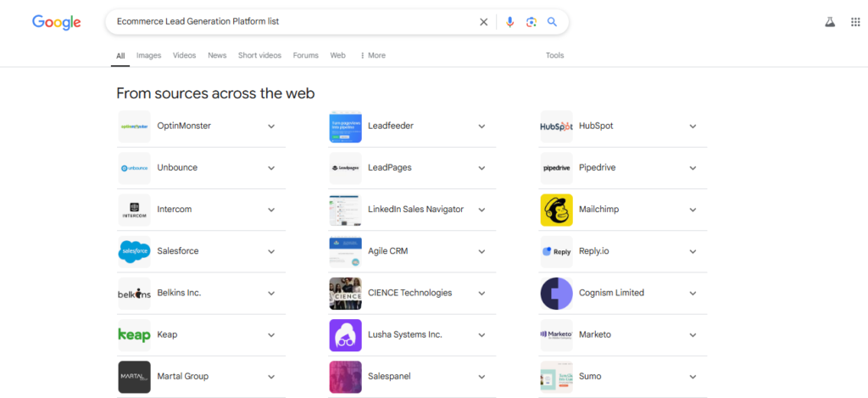The image size is (868, 398).
Task: Click the Sumo thumbnail image
Action: [x=556, y=377]
